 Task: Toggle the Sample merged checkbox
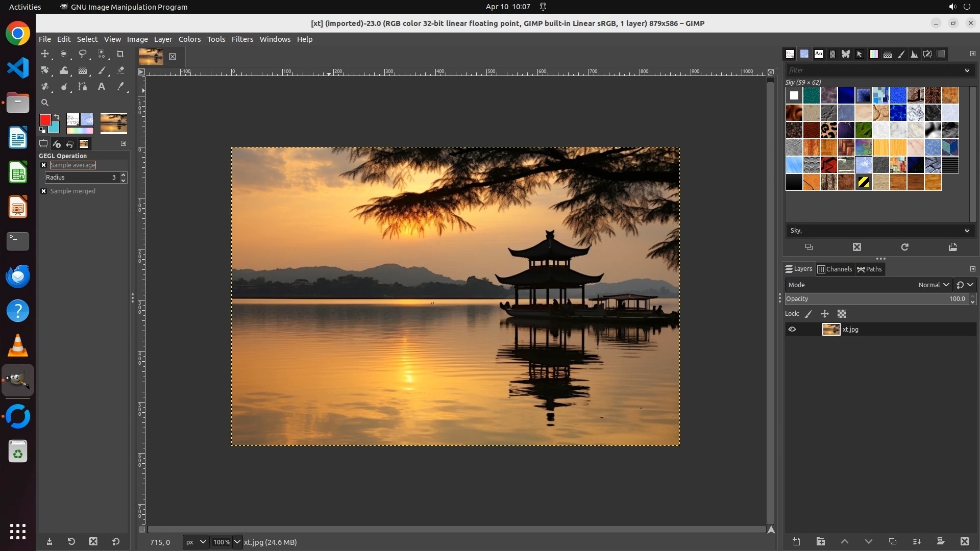coord(44,191)
